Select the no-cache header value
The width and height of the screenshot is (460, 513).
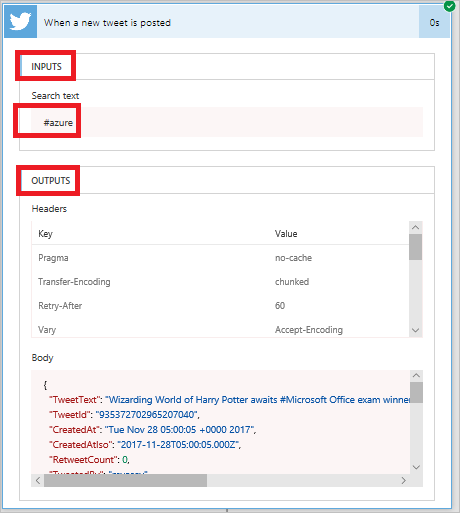(x=293, y=258)
